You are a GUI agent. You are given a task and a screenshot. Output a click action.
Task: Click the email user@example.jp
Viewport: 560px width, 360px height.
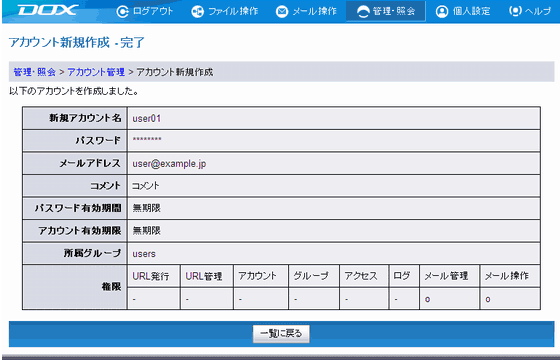tap(169, 164)
